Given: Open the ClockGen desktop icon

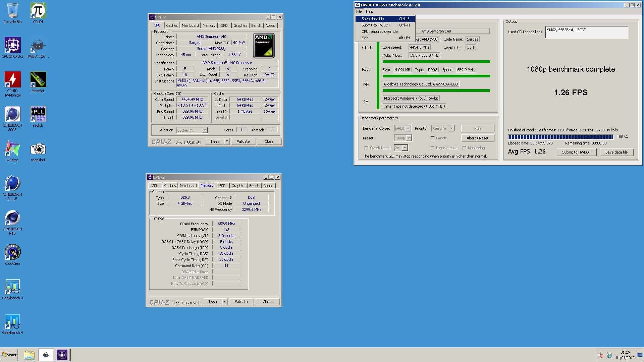Looking at the screenshot, I should click(x=12, y=255).
